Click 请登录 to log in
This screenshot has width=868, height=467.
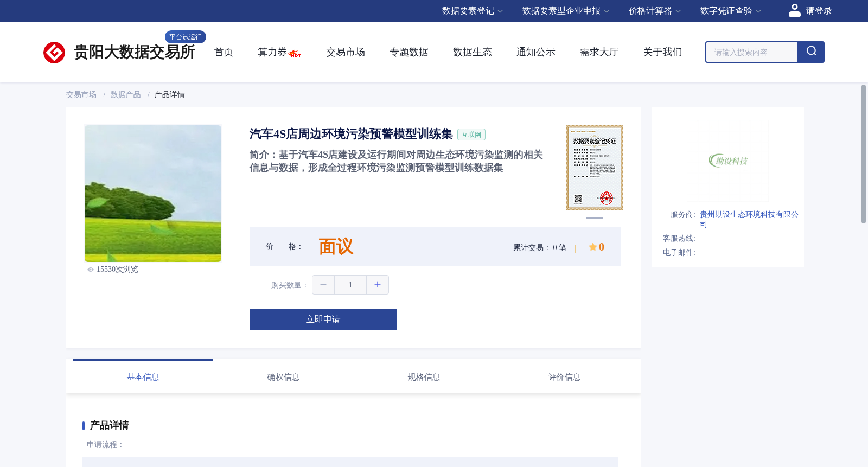pos(819,11)
